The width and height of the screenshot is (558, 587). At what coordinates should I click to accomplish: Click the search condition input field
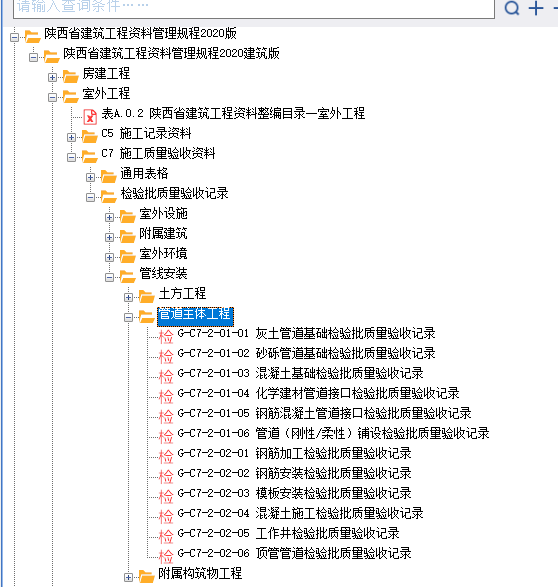tap(254, 7)
